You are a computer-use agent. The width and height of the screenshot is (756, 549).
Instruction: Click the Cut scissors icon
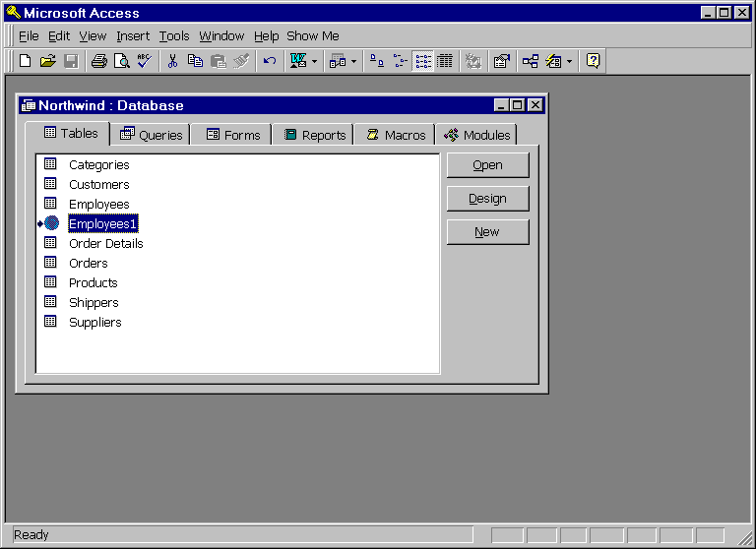[x=172, y=61]
